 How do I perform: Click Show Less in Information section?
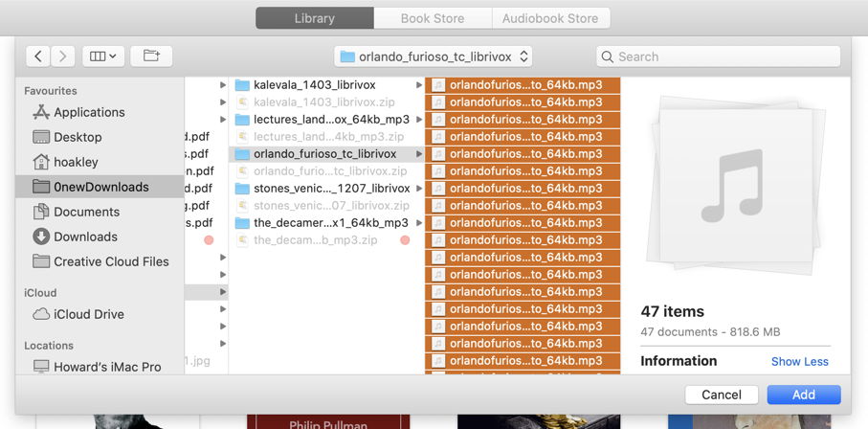[799, 361]
